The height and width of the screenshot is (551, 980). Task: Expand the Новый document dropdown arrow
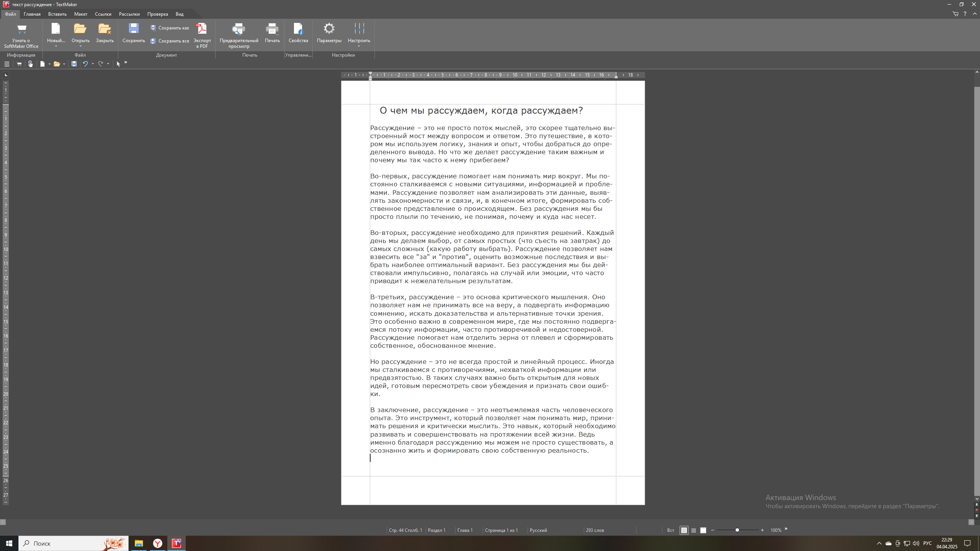[56, 47]
